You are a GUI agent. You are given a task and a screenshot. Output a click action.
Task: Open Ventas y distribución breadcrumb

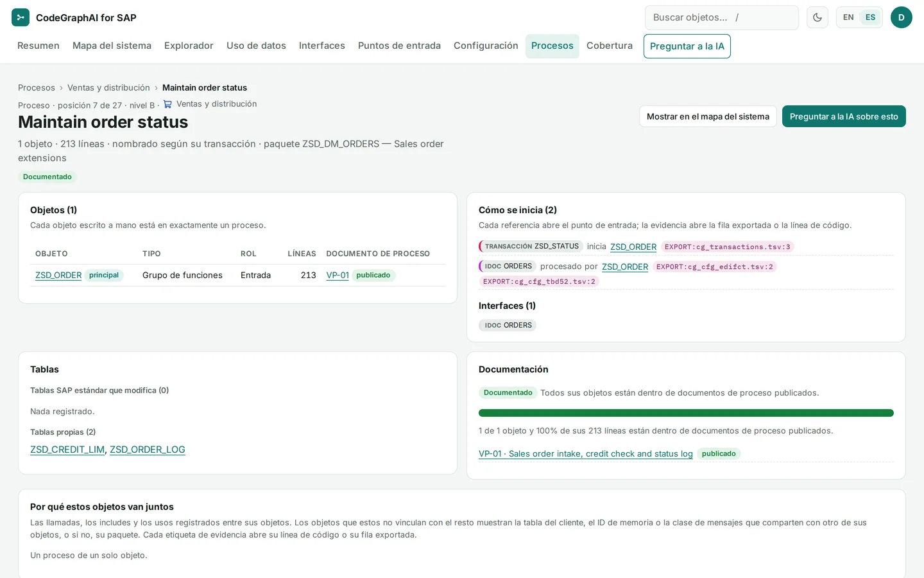click(108, 87)
